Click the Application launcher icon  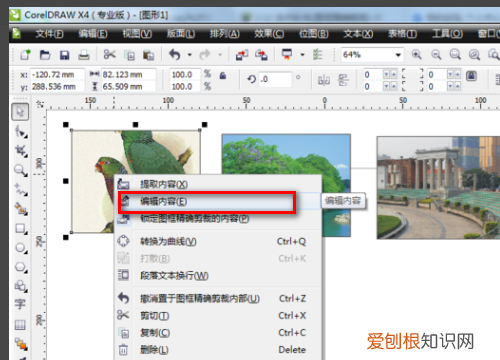tap(287, 54)
